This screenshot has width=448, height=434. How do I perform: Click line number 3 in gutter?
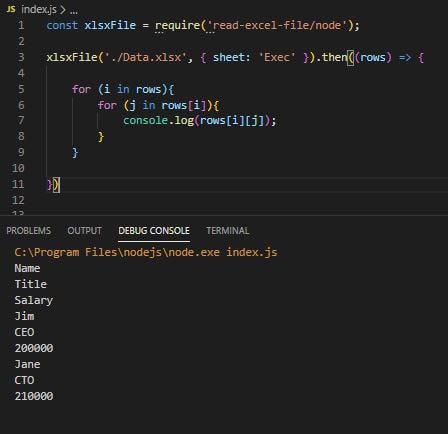(x=21, y=57)
